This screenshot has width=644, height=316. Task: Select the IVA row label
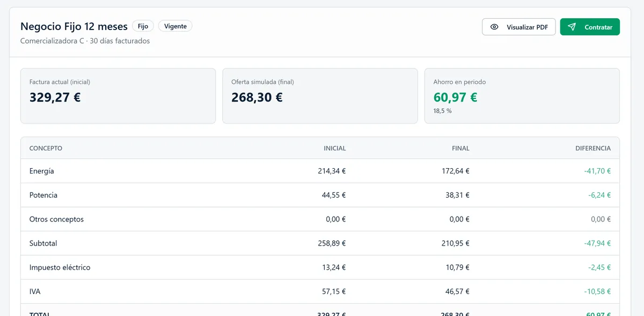35,292
